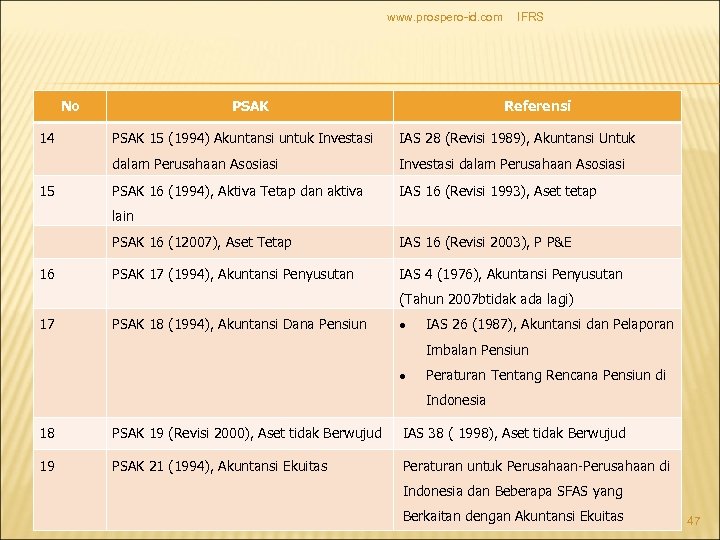Select the 'No' column header
720x540 pixels.
pyautogui.click(x=70, y=106)
